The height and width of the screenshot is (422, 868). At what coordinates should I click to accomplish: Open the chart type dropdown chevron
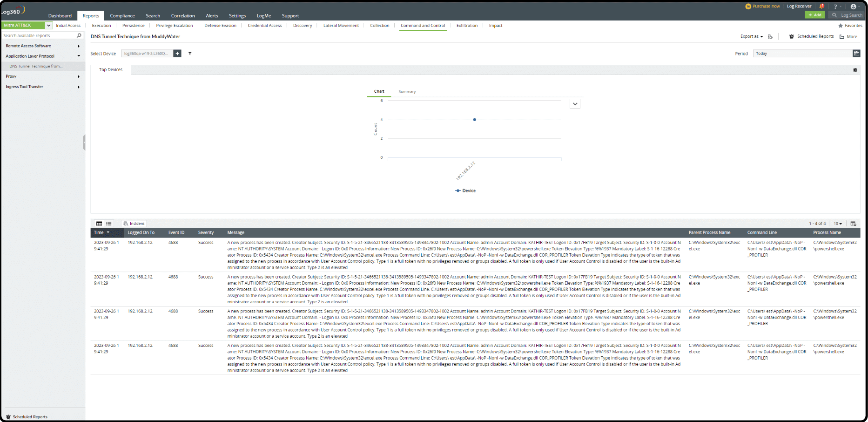tap(575, 104)
